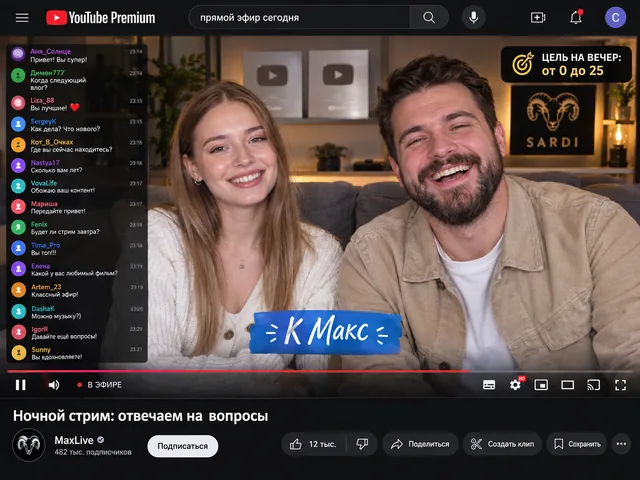Click chat user 'Димон777'
This screenshot has width=640, height=480.
tap(47, 73)
